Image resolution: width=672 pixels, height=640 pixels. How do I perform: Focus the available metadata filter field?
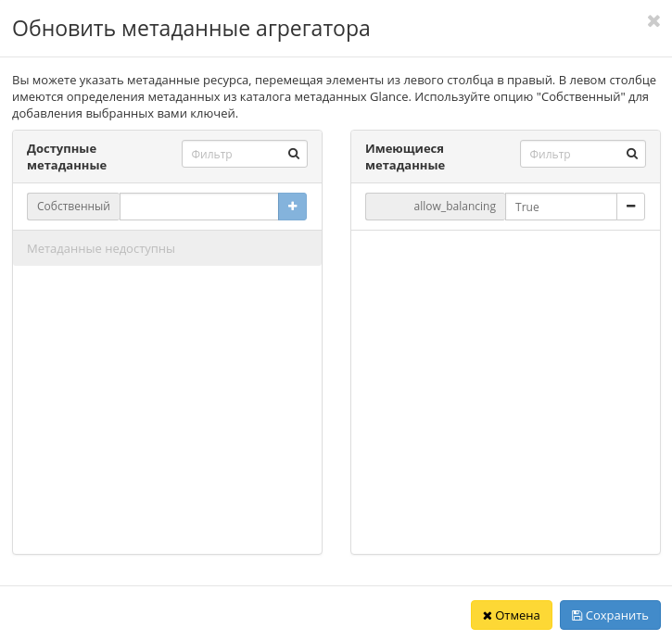[232, 155]
